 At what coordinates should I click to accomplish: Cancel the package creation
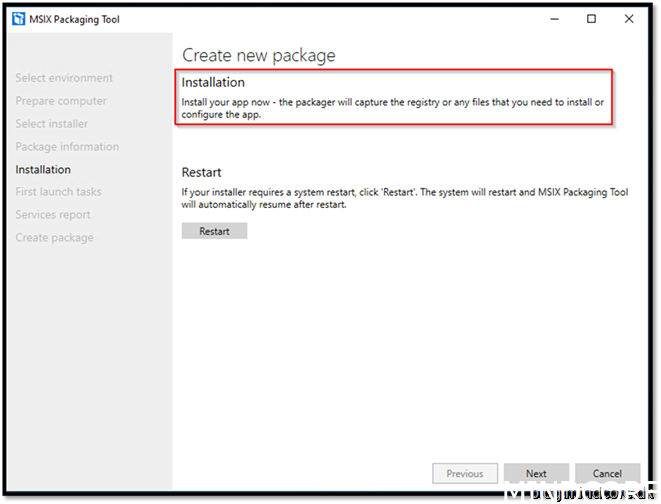pos(607,474)
